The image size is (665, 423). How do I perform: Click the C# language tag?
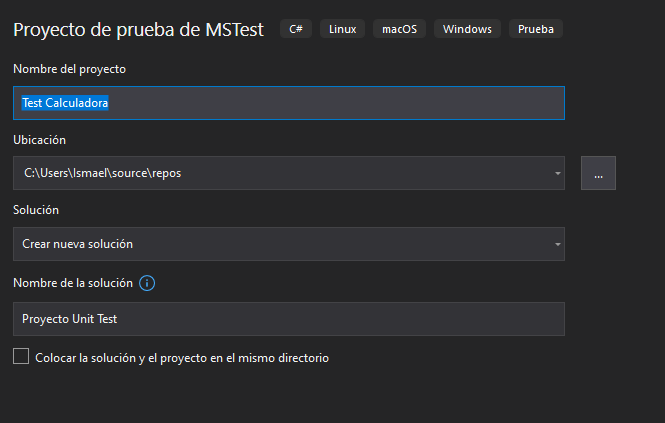296,29
